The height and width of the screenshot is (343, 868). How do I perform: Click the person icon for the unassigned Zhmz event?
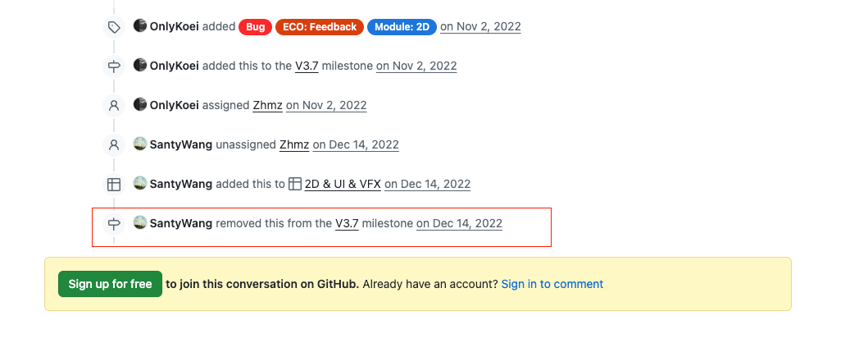point(114,145)
